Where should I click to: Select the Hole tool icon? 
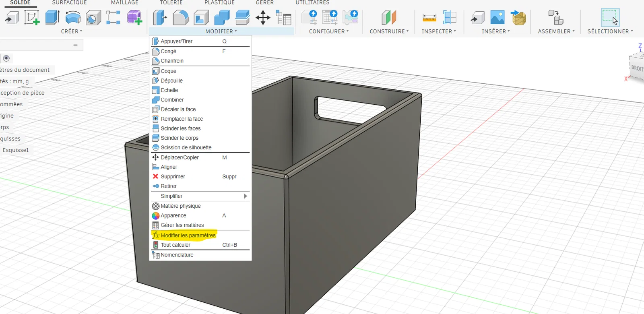click(x=93, y=18)
